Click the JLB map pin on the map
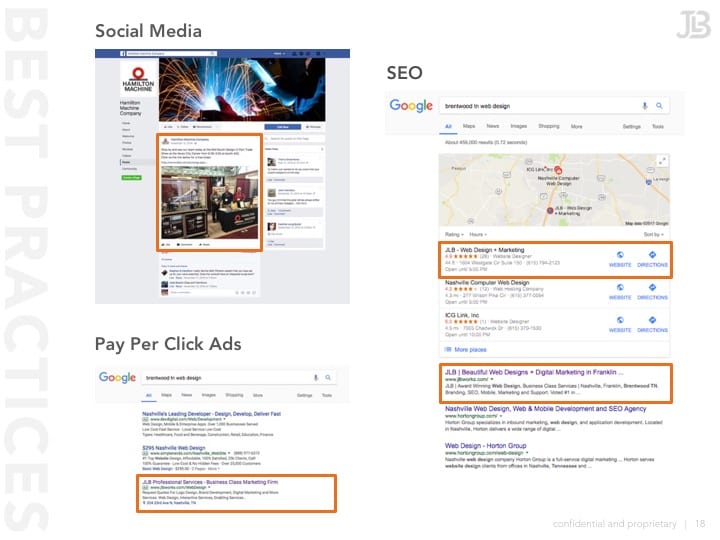The width and height of the screenshot is (720, 540). click(x=550, y=211)
